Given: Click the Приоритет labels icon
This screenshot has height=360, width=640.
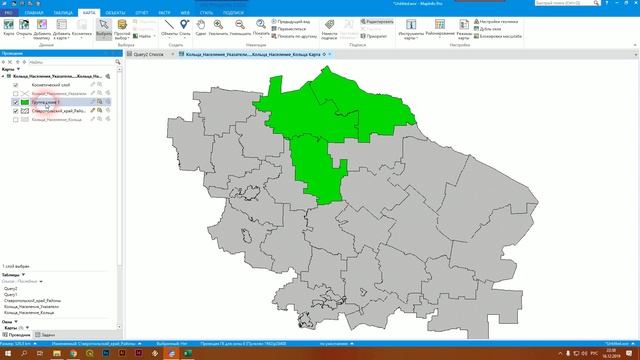Looking at the screenshot, I should pyautogui.click(x=373, y=36).
